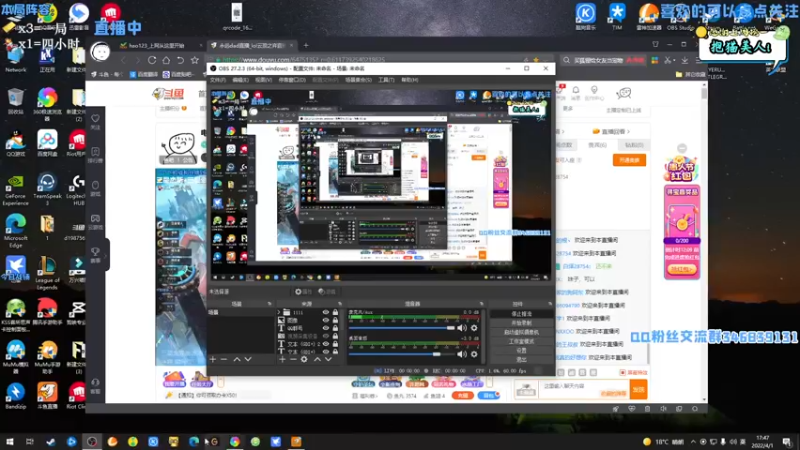Screen dimensions: 800x450
Task: Toggle lock on 1111 group source
Action: pos(335,312)
